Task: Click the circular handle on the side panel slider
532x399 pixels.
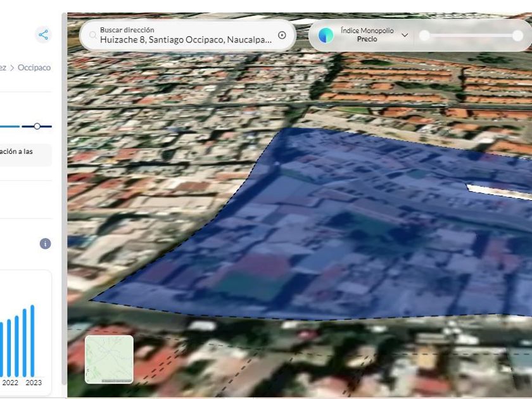Action: [x=37, y=127]
